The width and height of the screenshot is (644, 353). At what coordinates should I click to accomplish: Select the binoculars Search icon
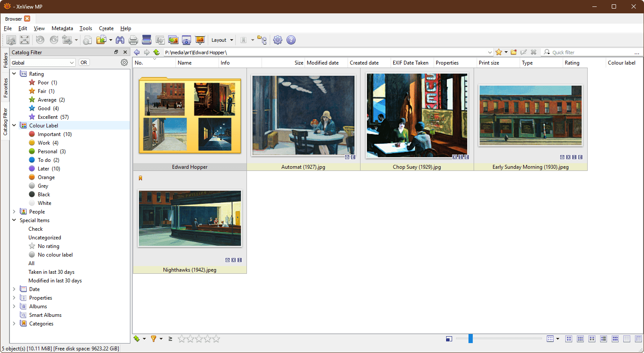point(120,40)
